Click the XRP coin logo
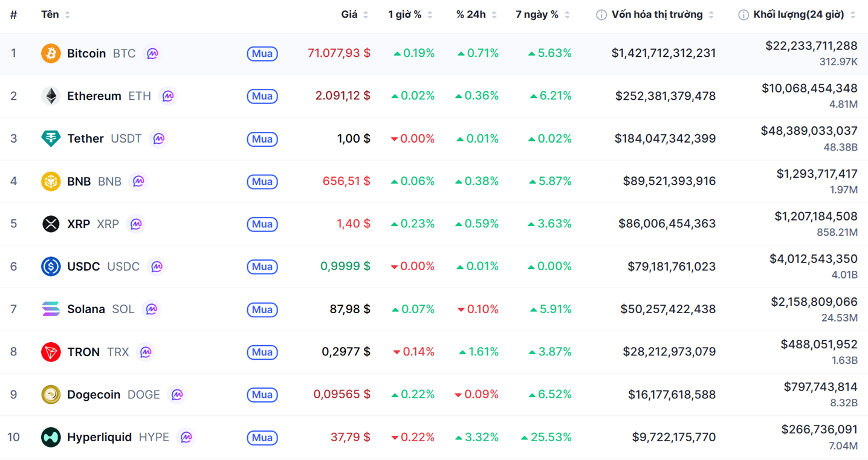 pyautogui.click(x=51, y=224)
